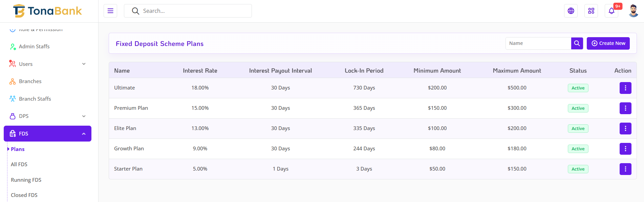Image resolution: width=644 pixels, height=202 pixels.
Task: Open action menu for Starter Plan
Action: click(625, 169)
